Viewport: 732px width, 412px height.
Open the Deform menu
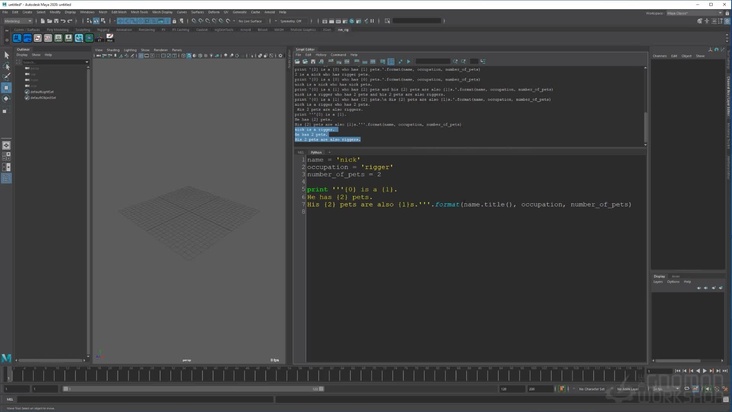pyautogui.click(x=214, y=12)
